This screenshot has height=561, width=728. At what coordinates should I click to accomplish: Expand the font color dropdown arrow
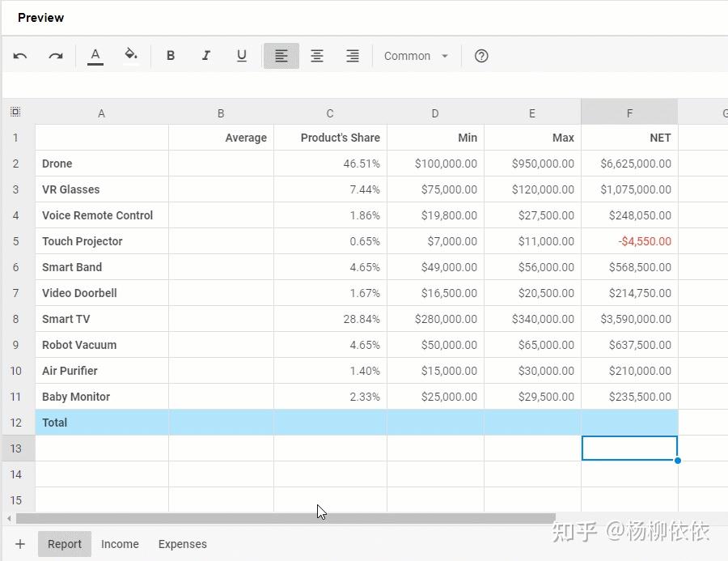(x=104, y=55)
